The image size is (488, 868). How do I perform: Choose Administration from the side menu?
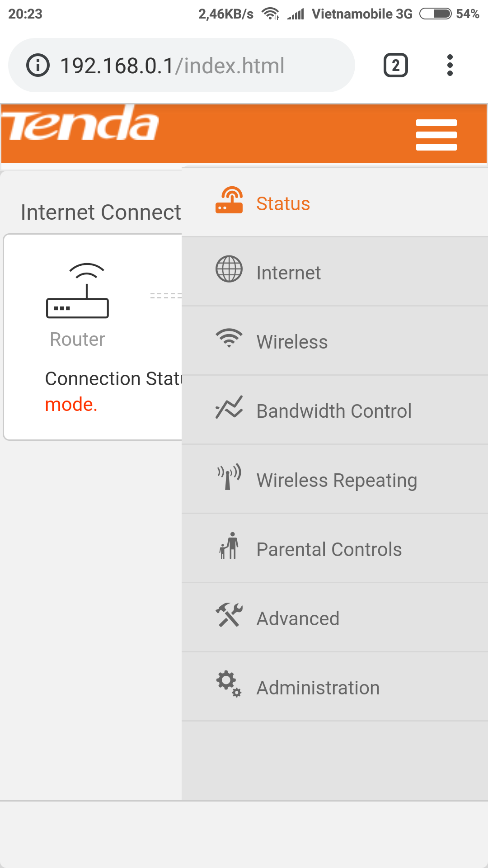coord(335,687)
